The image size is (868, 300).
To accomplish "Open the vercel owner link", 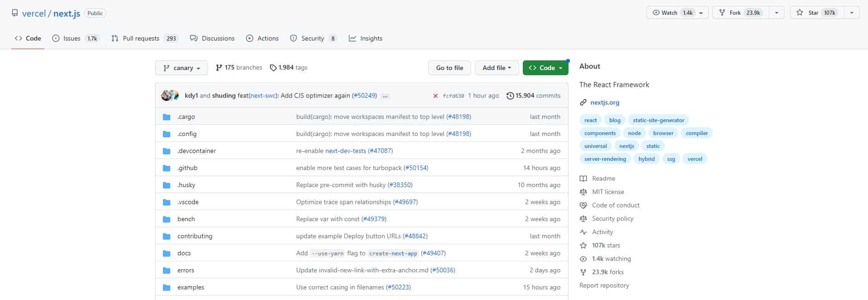I will click(34, 13).
